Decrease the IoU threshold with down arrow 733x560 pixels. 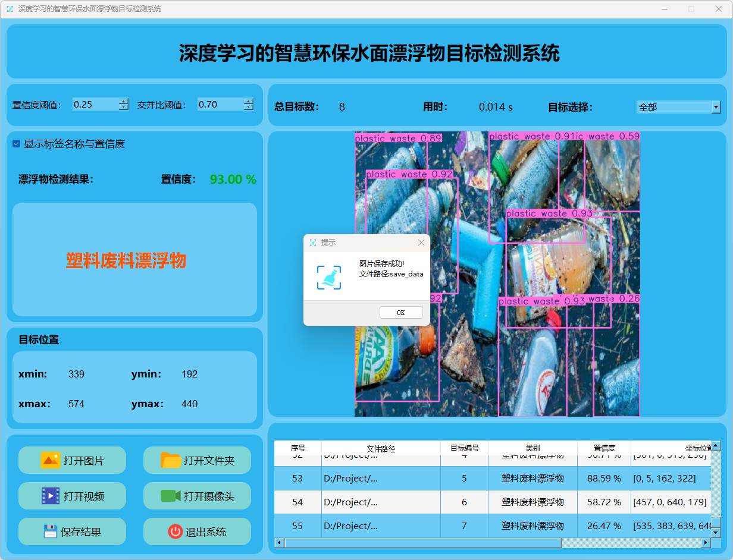(248, 108)
